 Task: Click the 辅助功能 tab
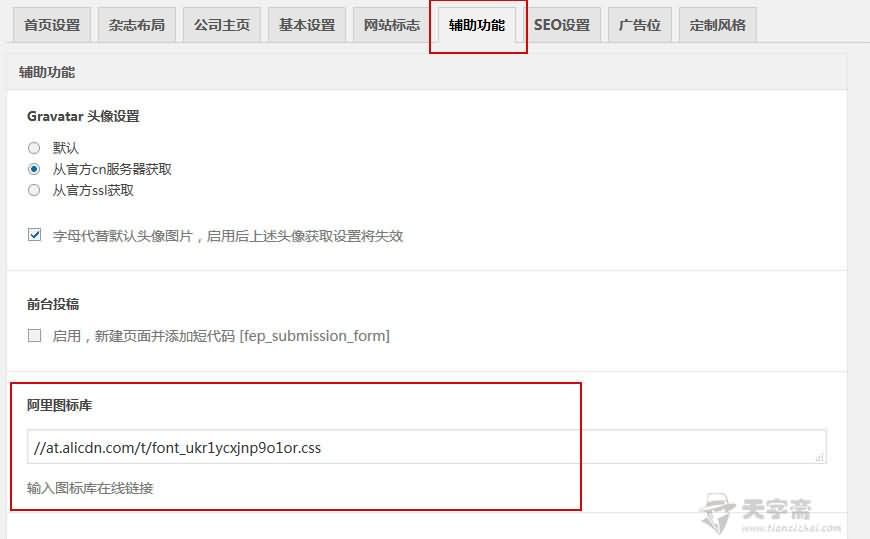477,25
